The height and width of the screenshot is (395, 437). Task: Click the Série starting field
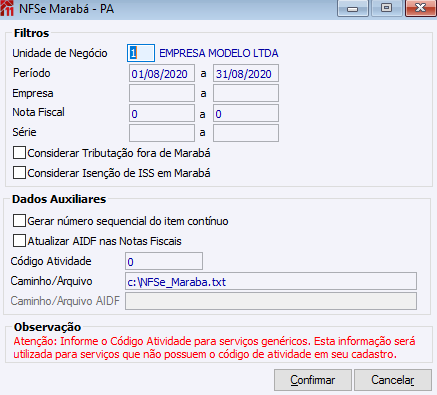(x=162, y=133)
